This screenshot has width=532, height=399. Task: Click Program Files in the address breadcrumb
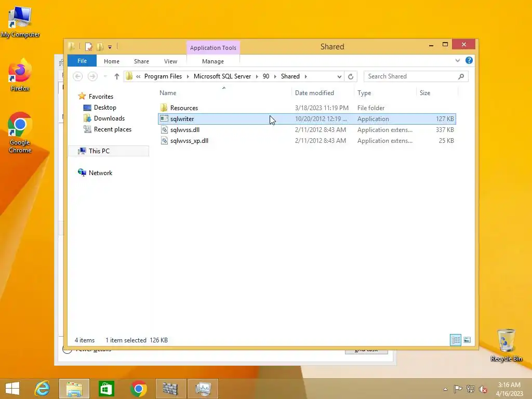(163, 76)
